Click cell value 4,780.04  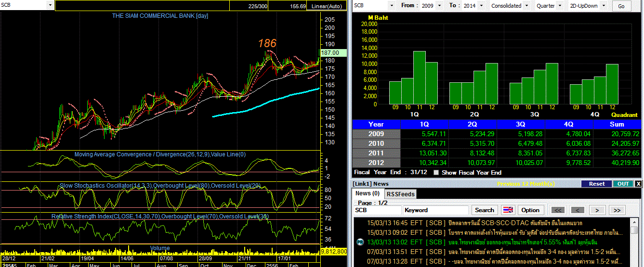[579, 134]
